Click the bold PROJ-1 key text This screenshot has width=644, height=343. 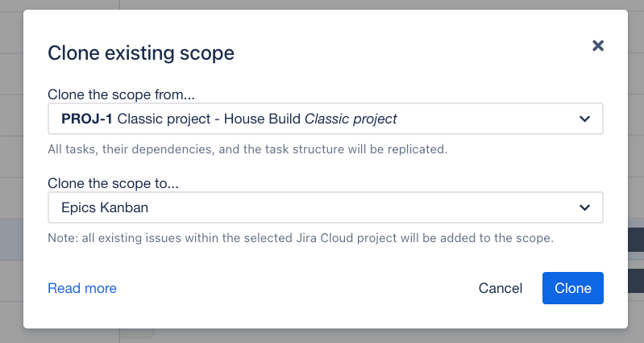[87, 119]
